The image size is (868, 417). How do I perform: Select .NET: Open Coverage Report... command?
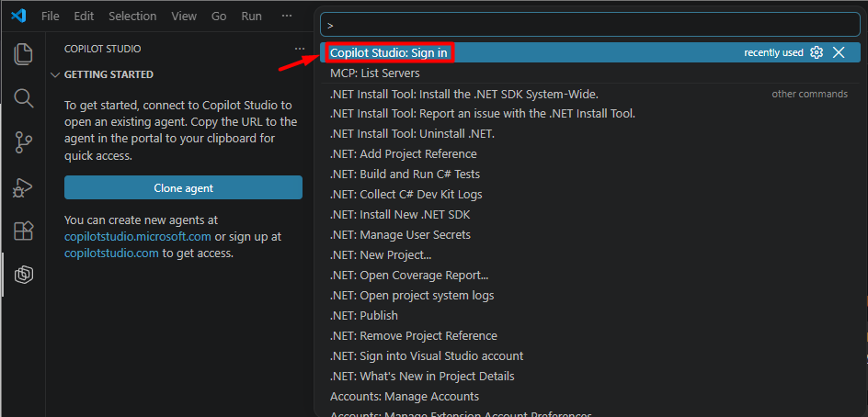click(x=590, y=275)
